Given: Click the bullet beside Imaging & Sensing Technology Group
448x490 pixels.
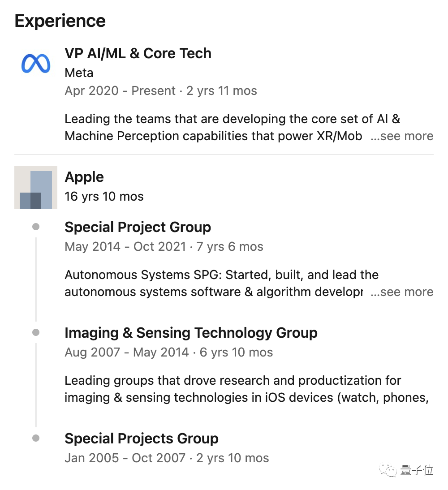Looking at the screenshot, I should 36,333.
